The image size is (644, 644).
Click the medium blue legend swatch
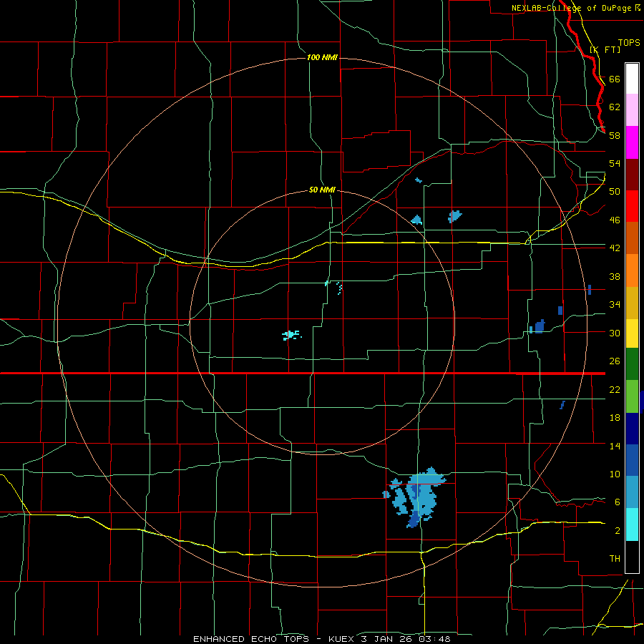(x=632, y=460)
